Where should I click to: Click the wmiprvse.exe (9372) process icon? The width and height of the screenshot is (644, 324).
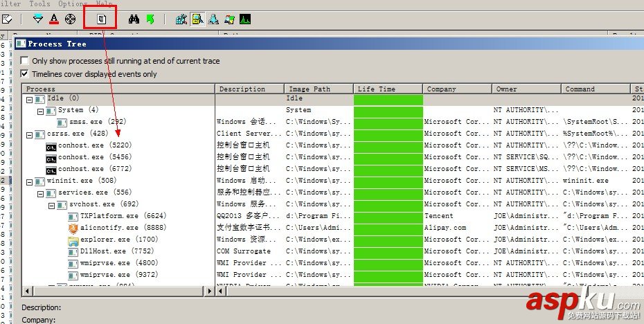73,276
